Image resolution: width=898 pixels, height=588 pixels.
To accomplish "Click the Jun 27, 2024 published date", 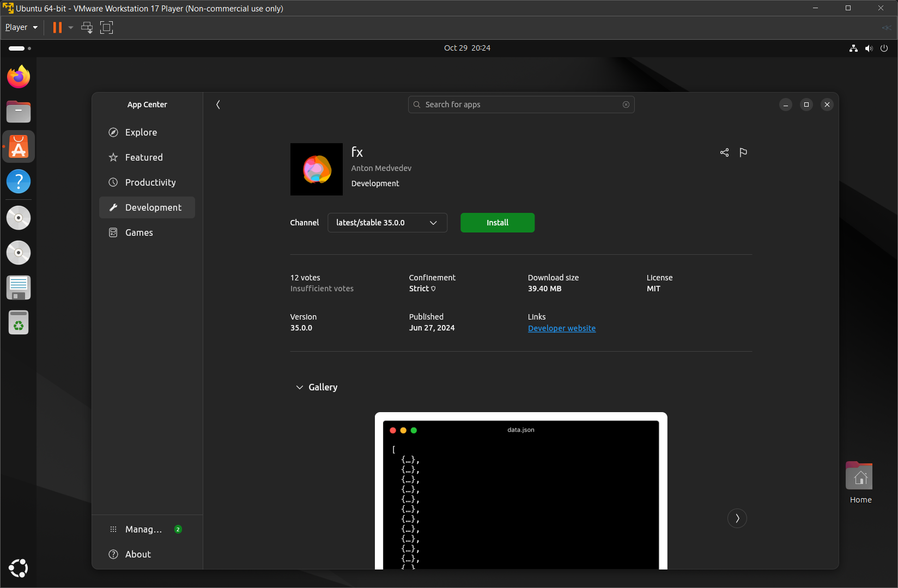I will pyautogui.click(x=432, y=328).
